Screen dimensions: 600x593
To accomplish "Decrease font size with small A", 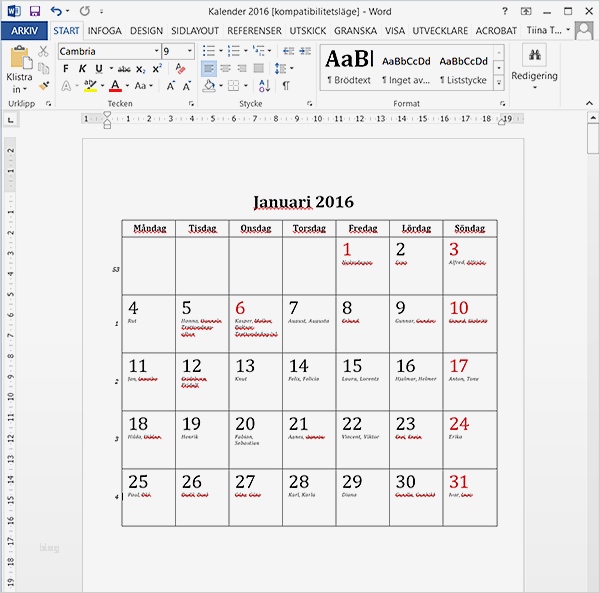I will 187,86.
